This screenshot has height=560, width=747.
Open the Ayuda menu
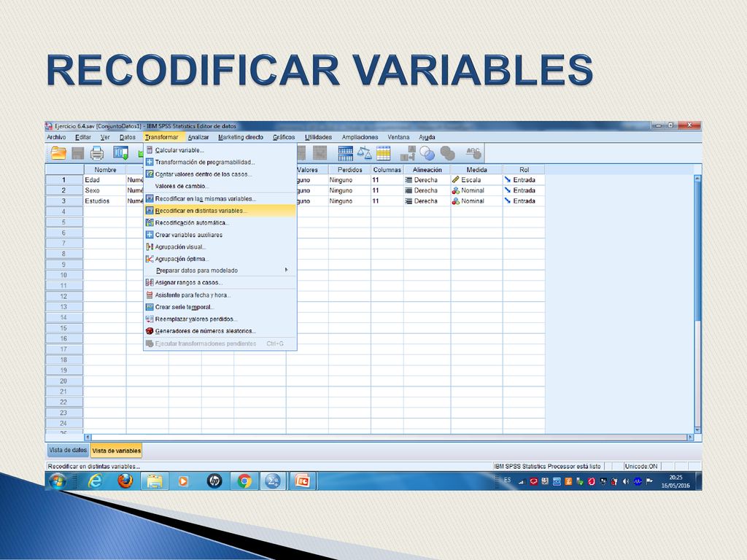[427, 137]
